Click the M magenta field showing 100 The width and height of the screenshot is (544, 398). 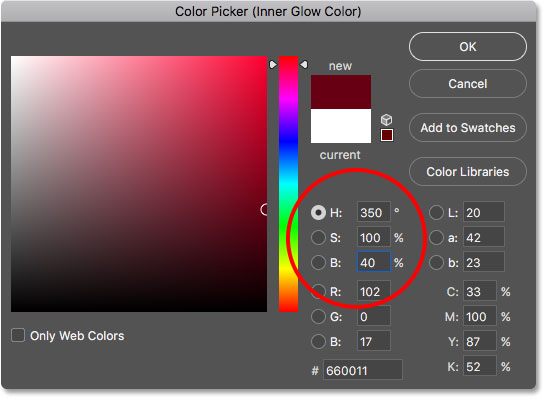coord(480,316)
